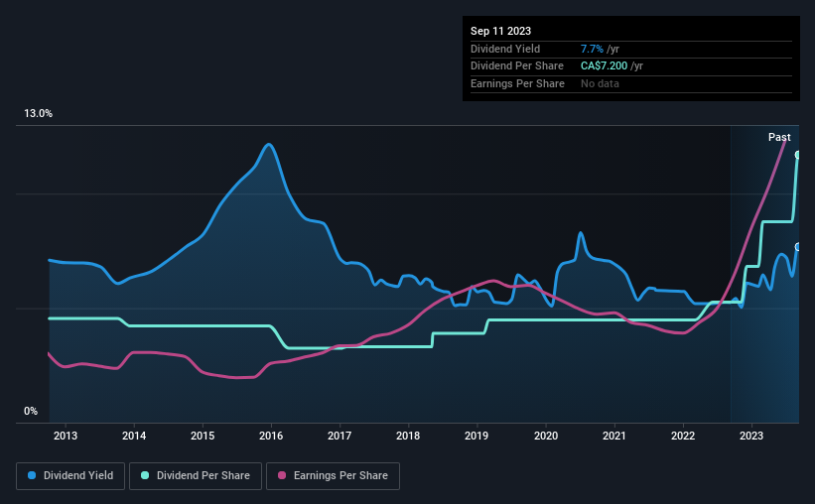
Task: Click the Dividend Per Share tooltip row label
Action: tap(516, 66)
